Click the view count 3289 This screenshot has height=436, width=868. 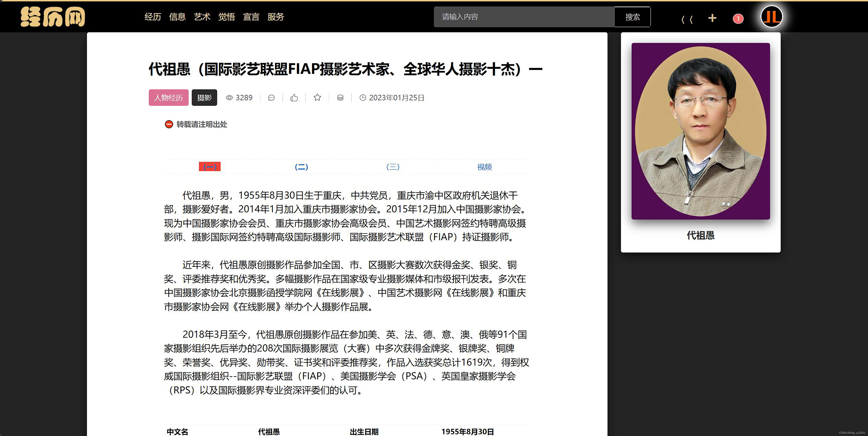(x=244, y=98)
